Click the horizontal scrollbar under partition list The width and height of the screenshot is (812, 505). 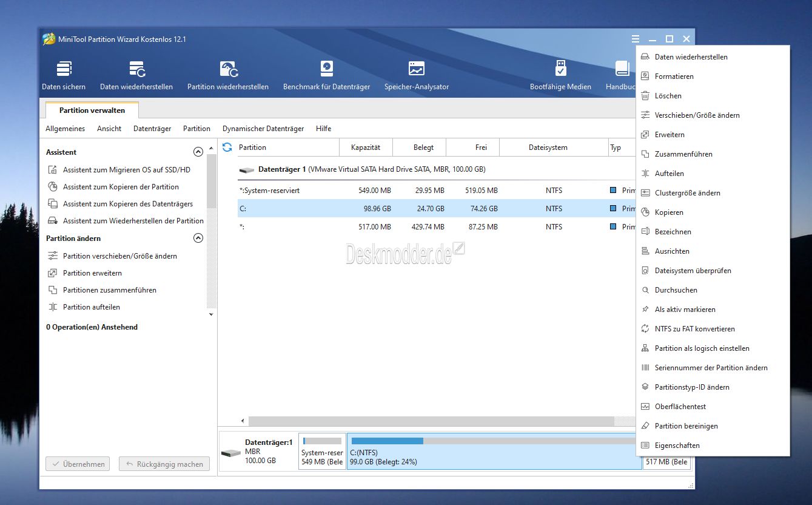(x=431, y=421)
